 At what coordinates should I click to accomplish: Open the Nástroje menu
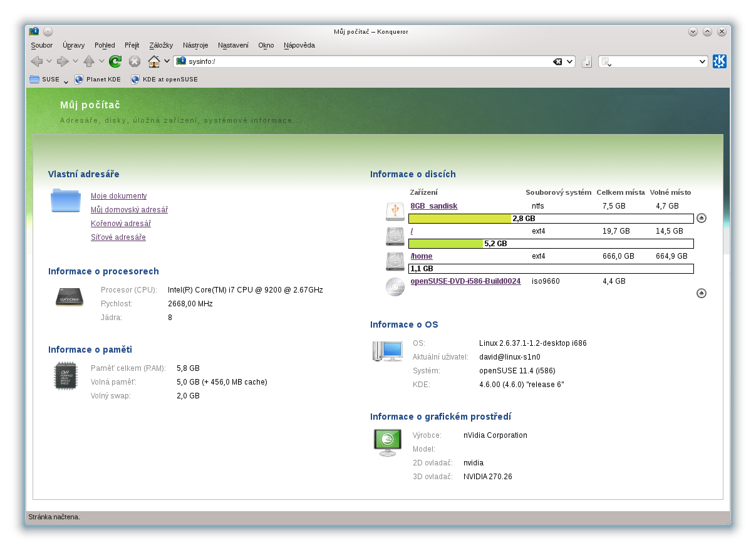pyautogui.click(x=195, y=45)
